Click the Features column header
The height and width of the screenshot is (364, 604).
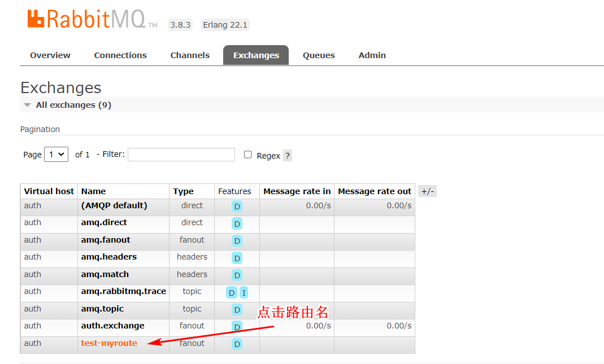pos(234,191)
